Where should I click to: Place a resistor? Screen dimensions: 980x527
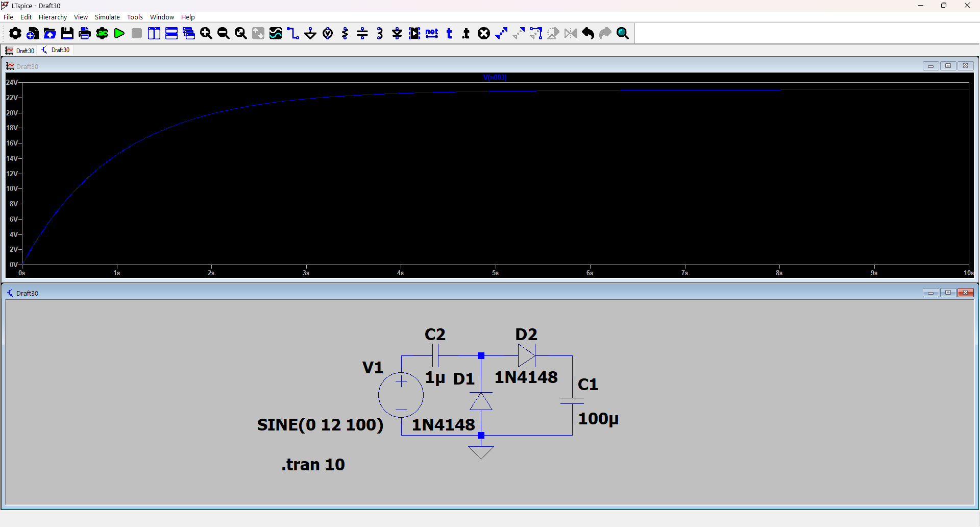345,34
